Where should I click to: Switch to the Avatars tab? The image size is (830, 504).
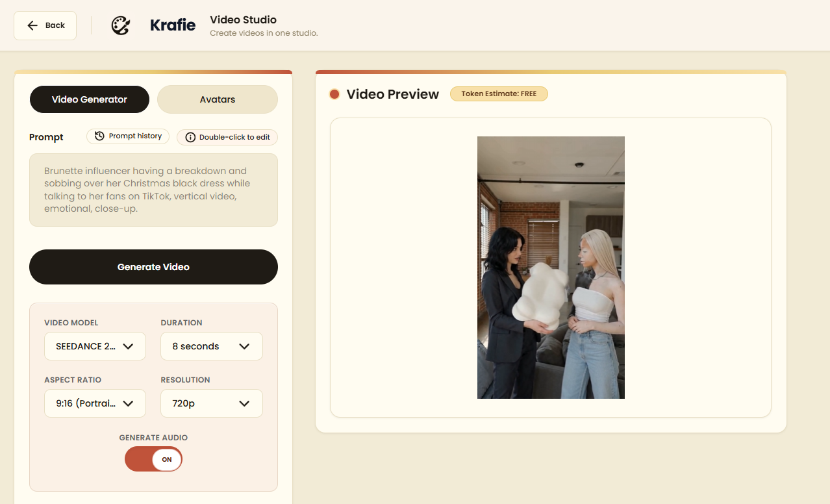[218, 99]
